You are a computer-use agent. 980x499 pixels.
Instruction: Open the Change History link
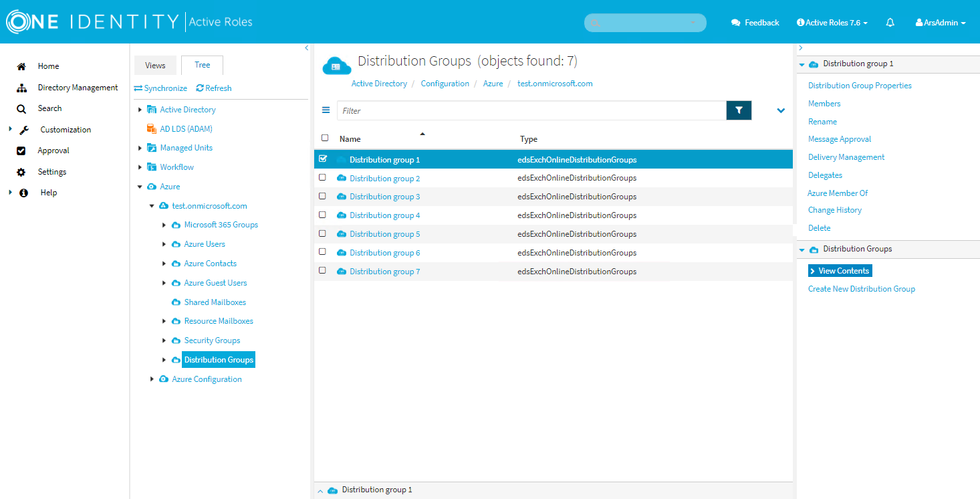(835, 210)
